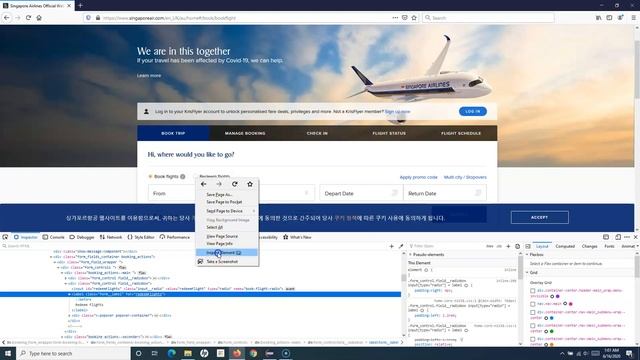Tick the nav.nav-main grid overlay checkbox
Image resolution: width=640 pixels, height=360 pixels.
[x=533, y=304]
